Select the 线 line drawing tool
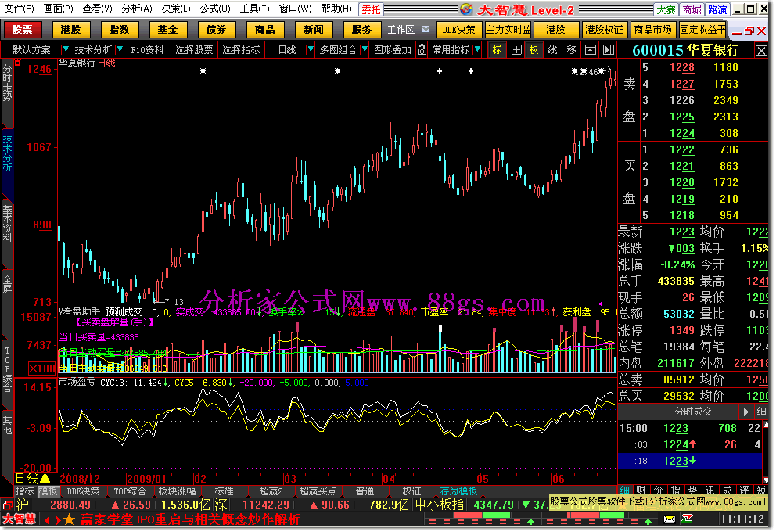Viewport: 776px width, 532px height. point(555,50)
